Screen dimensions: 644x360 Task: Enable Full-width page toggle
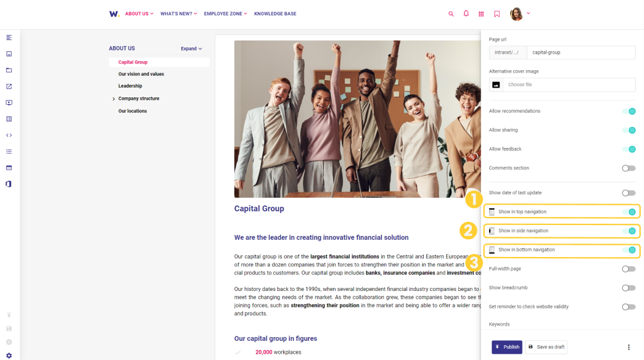click(x=629, y=269)
